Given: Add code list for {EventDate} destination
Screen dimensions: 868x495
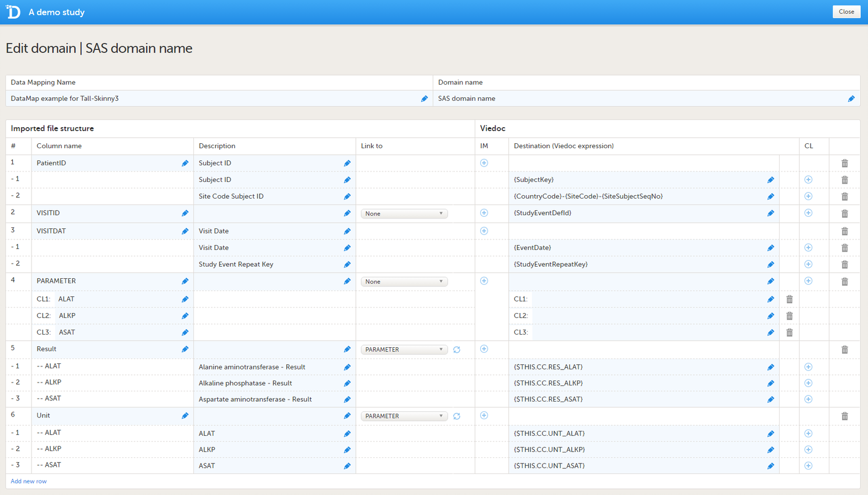Looking at the screenshot, I should pos(808,248).
